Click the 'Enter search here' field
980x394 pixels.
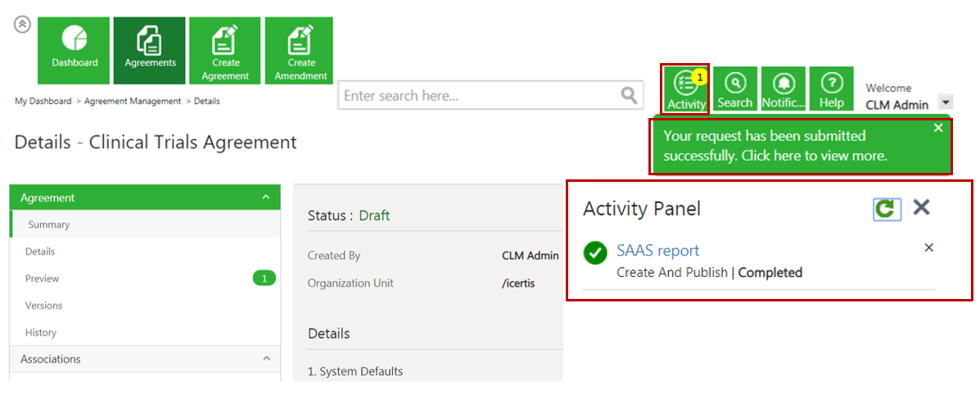pyautogui.click(x=479, y=96)
